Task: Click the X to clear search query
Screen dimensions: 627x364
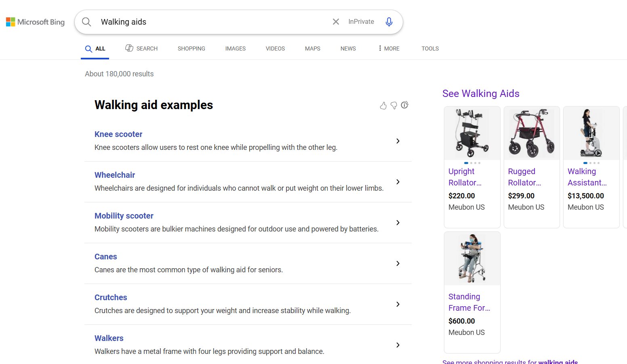Action: (336, 22)
